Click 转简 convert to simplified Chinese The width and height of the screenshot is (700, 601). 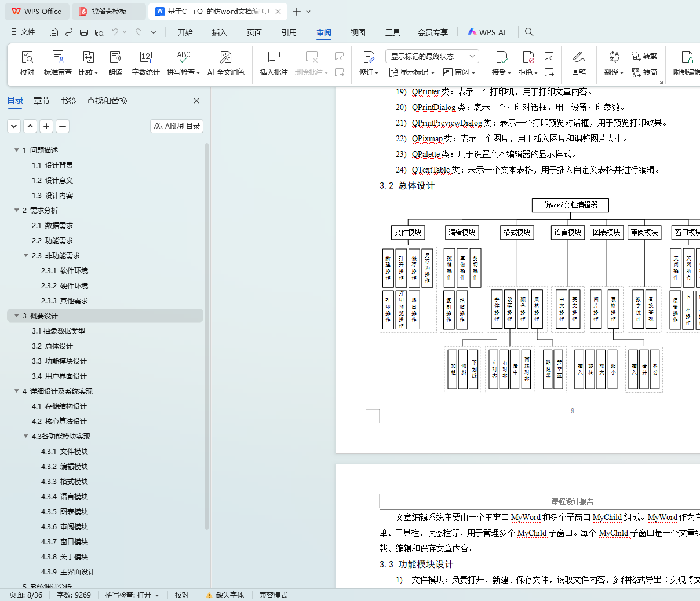(644, 72)
